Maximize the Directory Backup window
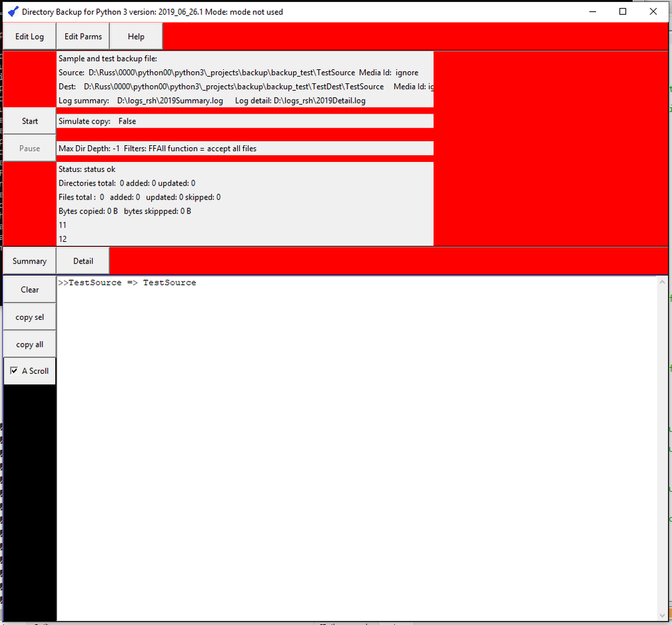This screenshot has height=625, width=672. coord(622,11)
